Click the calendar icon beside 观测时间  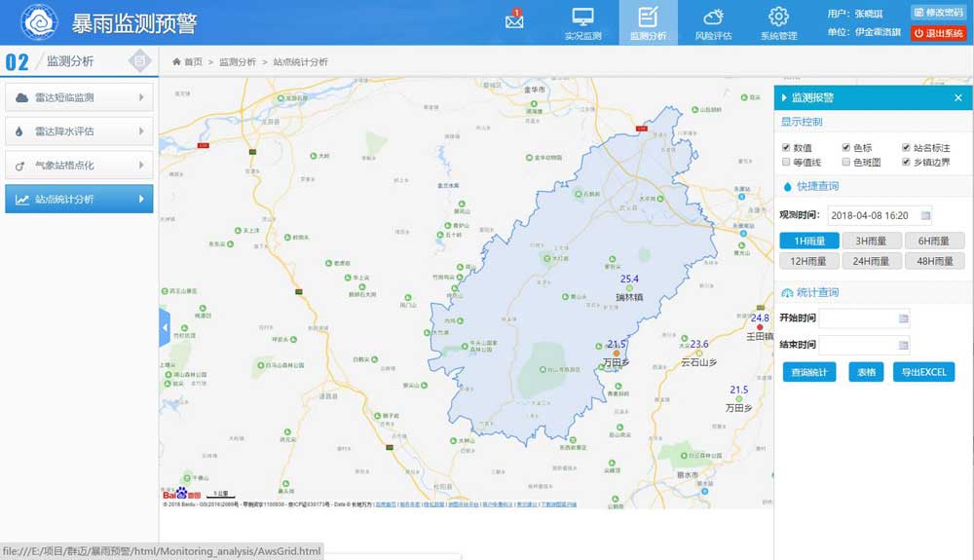(x=925, y=214)
